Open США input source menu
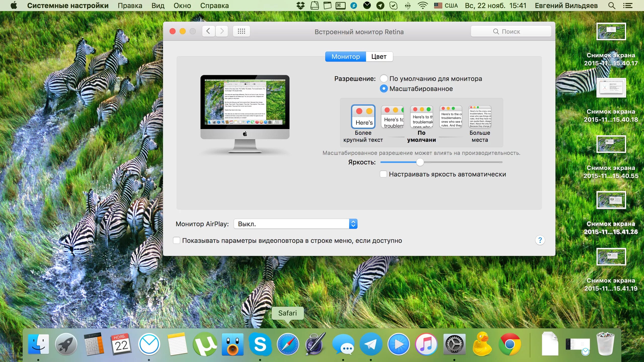Screen dimensions: 644x362 pyautogui.click(x=446, y=6)
